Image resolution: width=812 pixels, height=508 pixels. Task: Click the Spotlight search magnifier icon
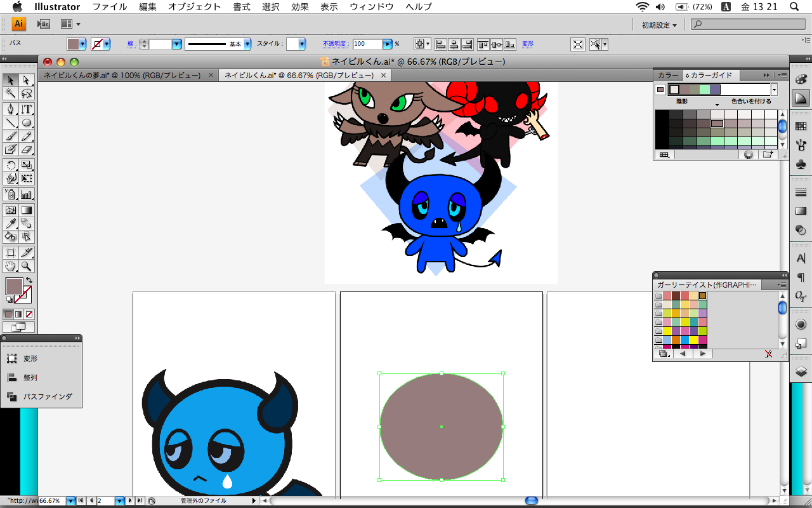click(794, 7)
